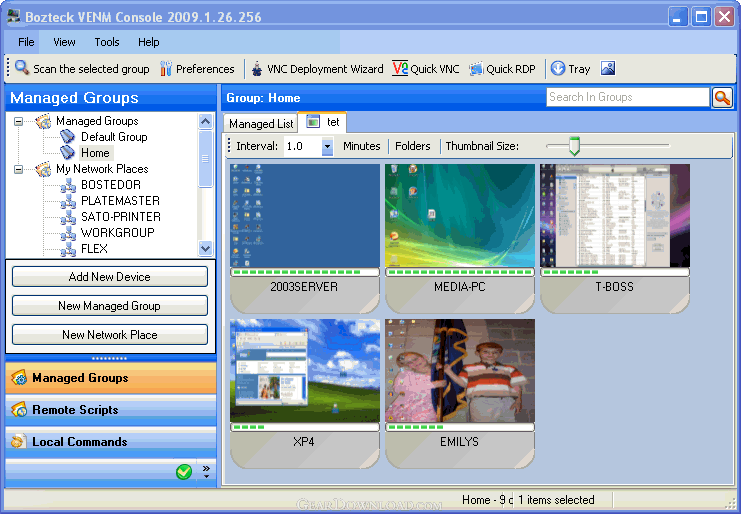
Task: Click tree scrollbar down arrow
Action: (x=206, y=248)
